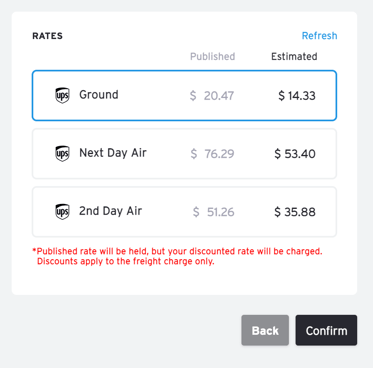Click the $53.40 estimated Next Day price

(295, 154)
